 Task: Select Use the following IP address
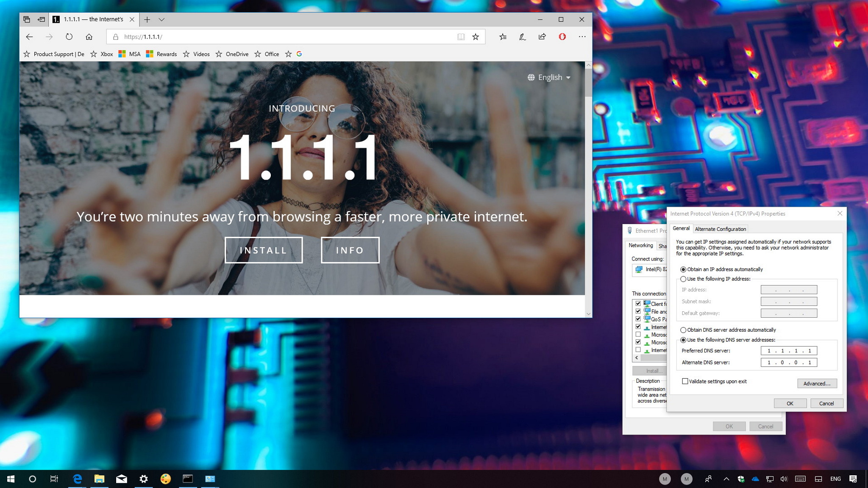click(715, 279)
